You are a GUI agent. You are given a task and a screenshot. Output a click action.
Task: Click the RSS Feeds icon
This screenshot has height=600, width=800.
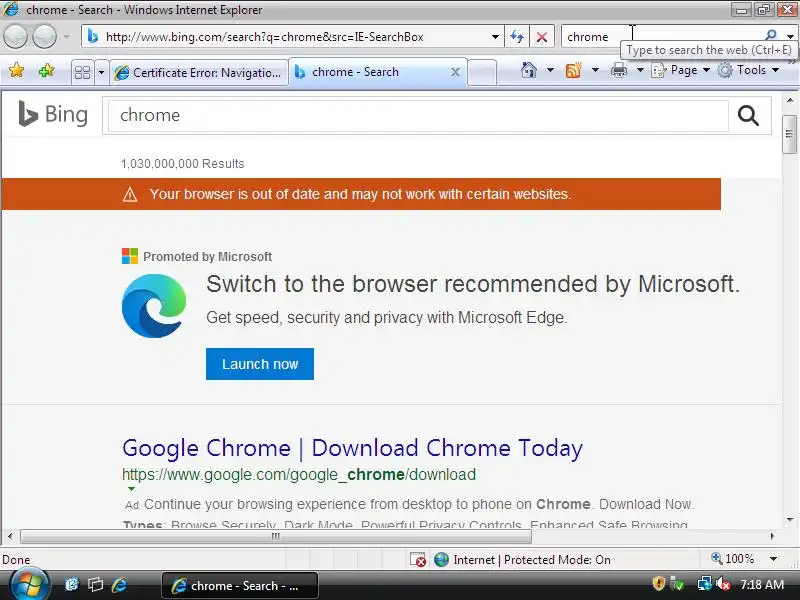pyautogui.click(x=573, y=70)
